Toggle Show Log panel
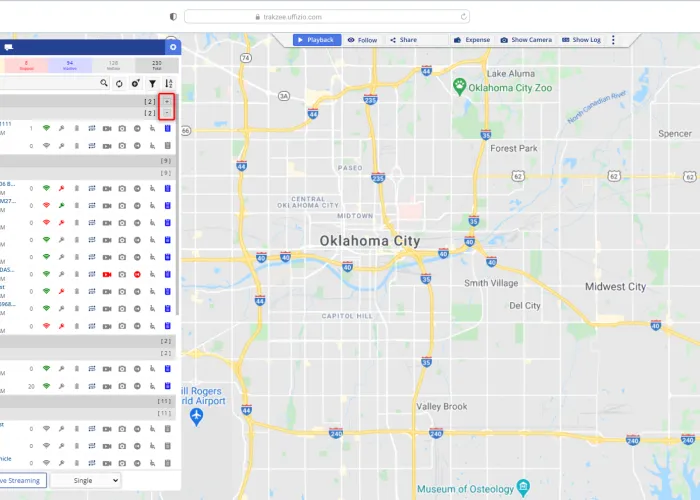Viewport: 700px width, 500px height. tap(581, 40)
